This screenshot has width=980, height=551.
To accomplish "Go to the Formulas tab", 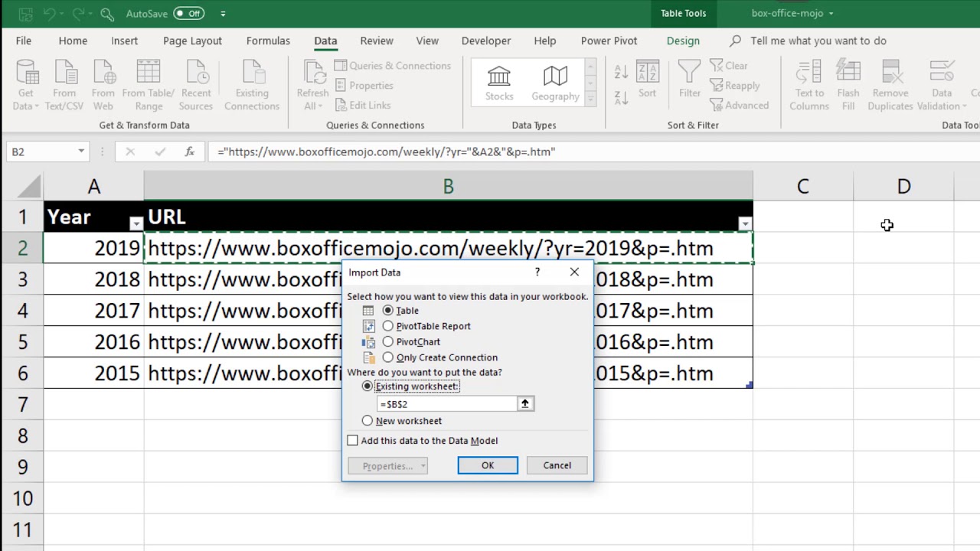I will (x=268, y=41).
